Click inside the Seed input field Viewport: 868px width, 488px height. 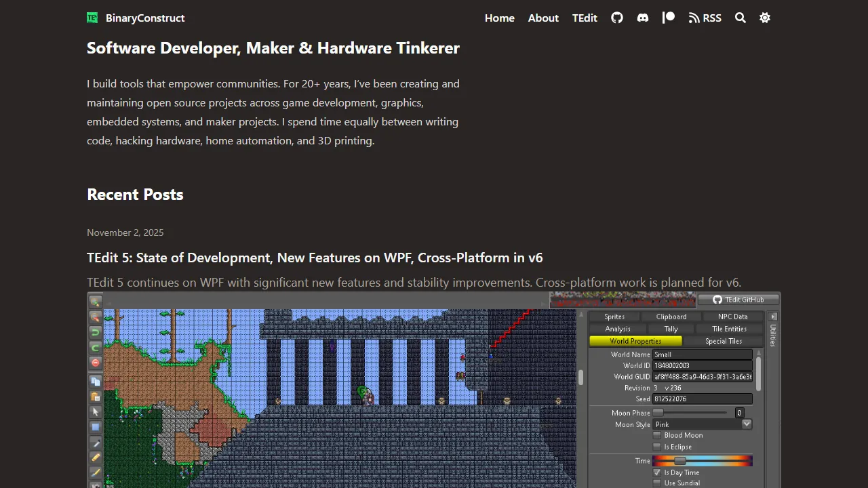702,399
